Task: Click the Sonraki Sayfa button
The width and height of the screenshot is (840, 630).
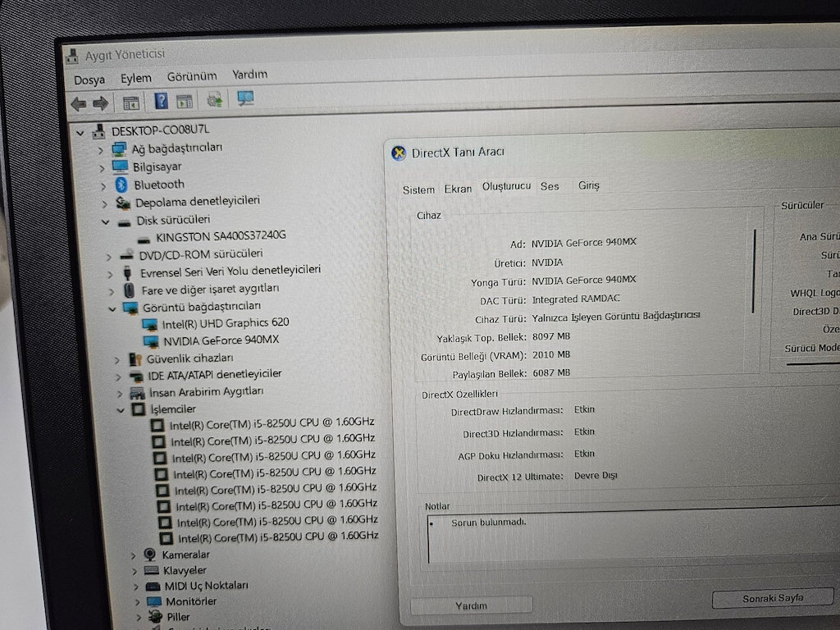Action: coord(773,598)
